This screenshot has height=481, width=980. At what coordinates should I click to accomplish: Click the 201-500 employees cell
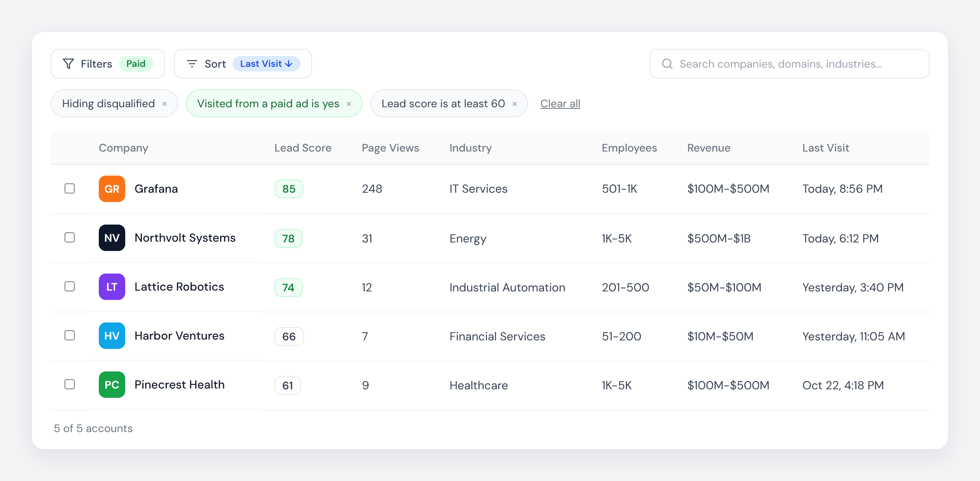(625, 288)
